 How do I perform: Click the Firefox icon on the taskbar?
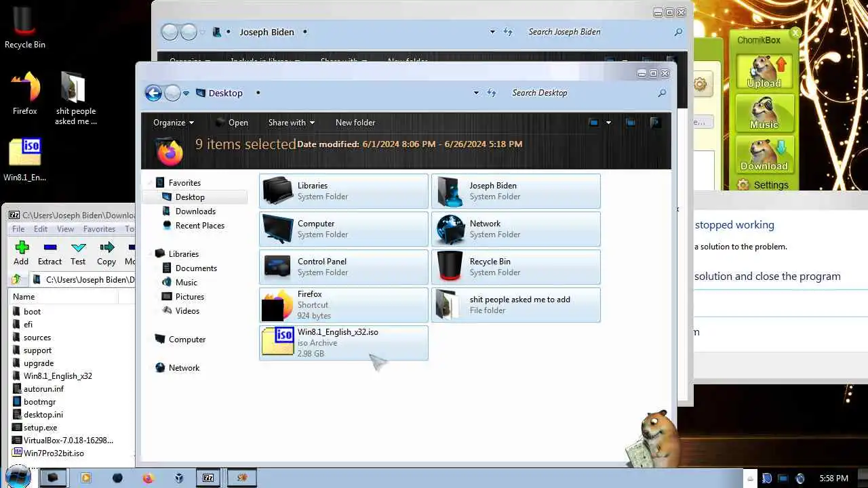coord(148,478)
